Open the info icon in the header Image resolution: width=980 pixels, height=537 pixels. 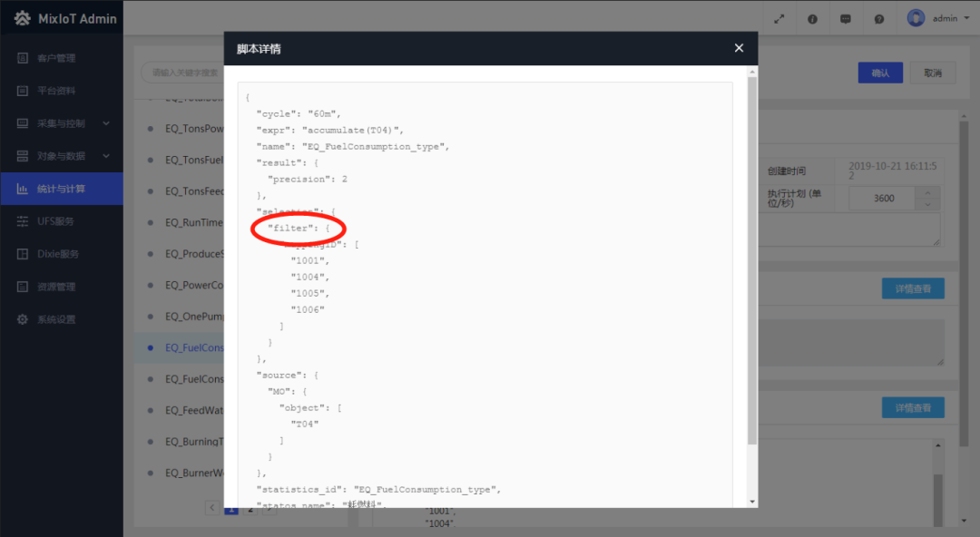tap(812, 18)
